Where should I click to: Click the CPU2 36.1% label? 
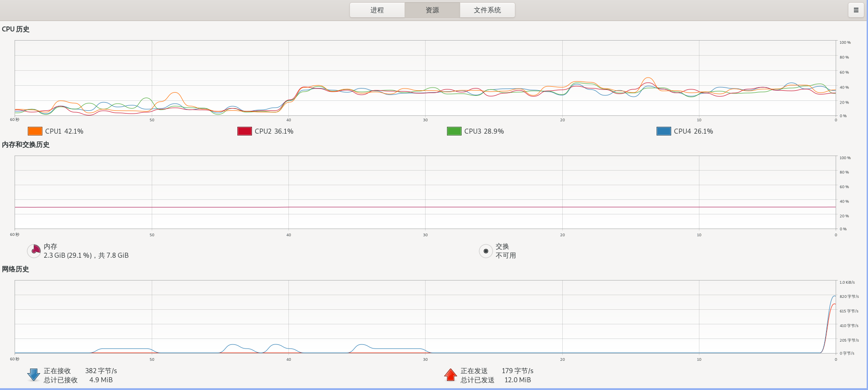pos(274,131)
